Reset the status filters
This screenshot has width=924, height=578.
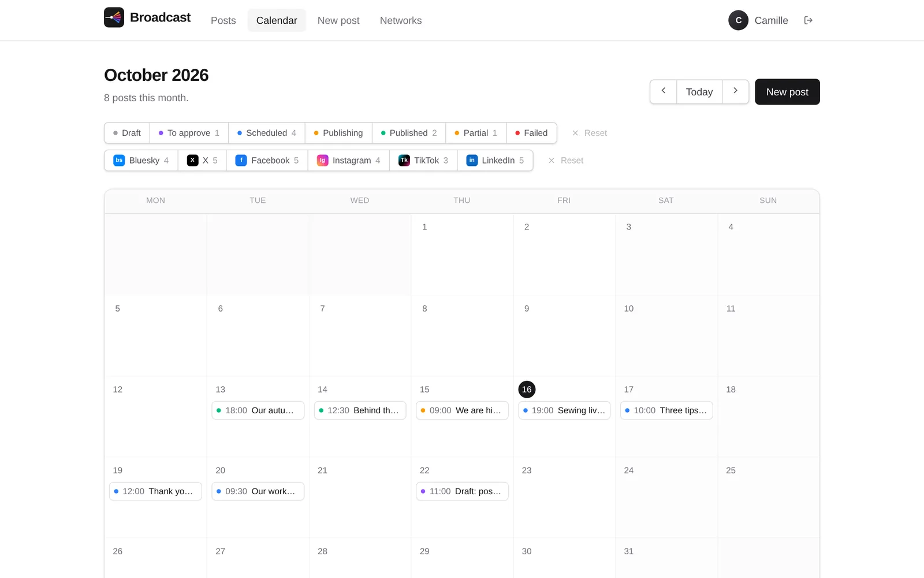589,133
